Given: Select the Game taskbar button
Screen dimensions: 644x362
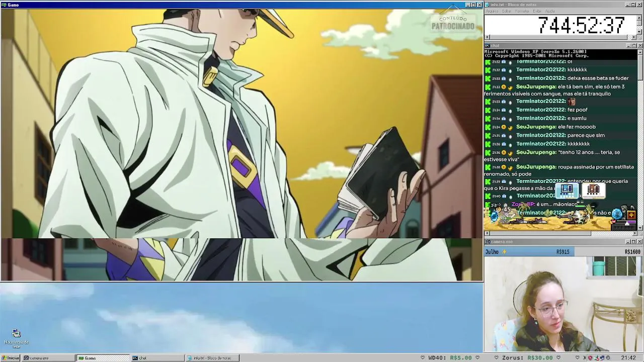Looking at the screenshot, I should 103,358.
